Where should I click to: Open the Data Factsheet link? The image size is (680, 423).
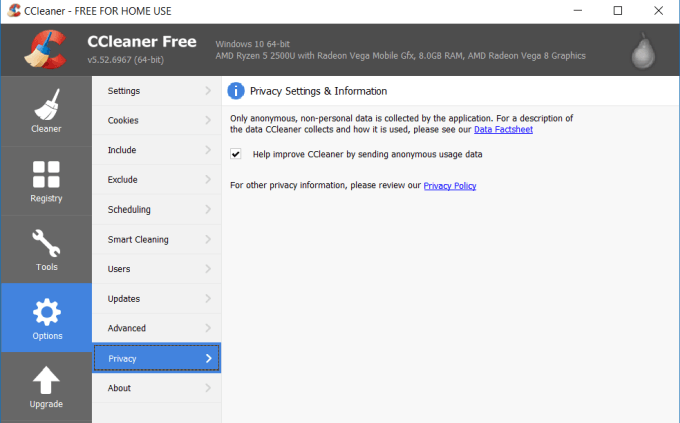(x=503, y=129)
